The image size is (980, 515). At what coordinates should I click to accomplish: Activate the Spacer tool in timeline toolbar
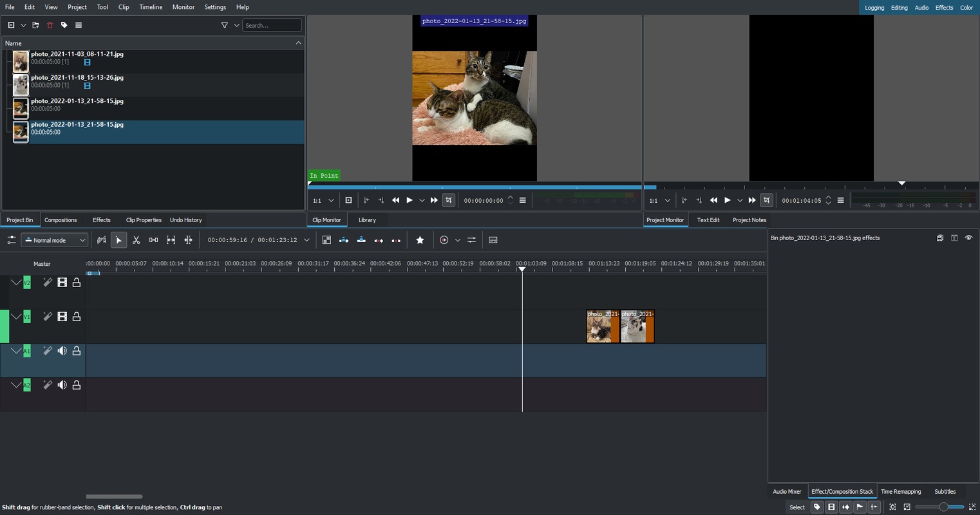click(x=153, y=240)
